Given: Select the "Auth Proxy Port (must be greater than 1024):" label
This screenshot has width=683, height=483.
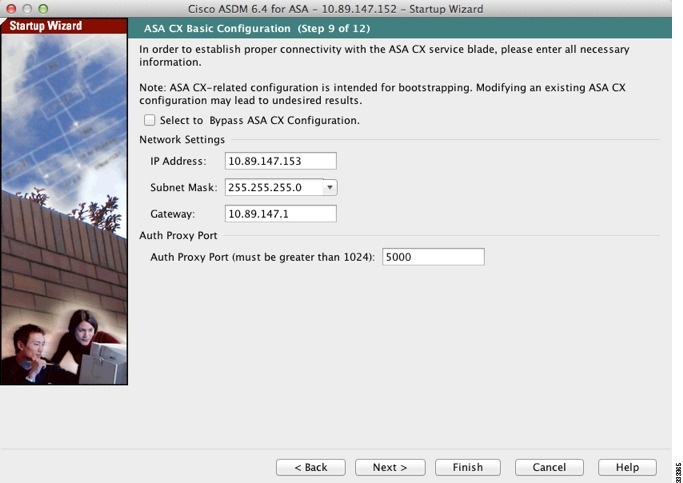Looking at the screenshot, I should pyautogui.click(x=262, y=257).
